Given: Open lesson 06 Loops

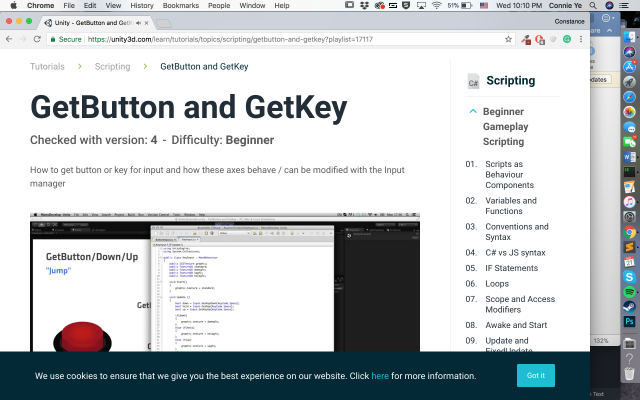Looking at the screenshot, I should (x=497, y=284).
